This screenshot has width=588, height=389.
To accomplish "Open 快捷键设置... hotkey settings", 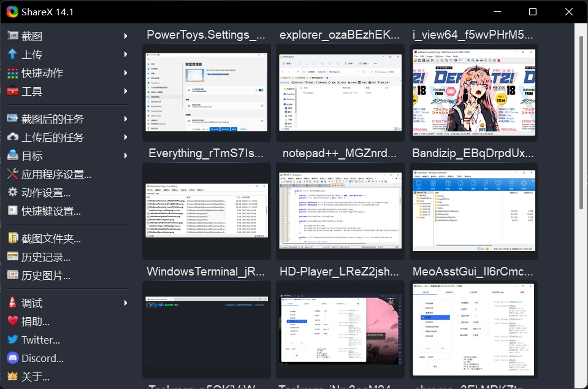I will pos(67,211).
